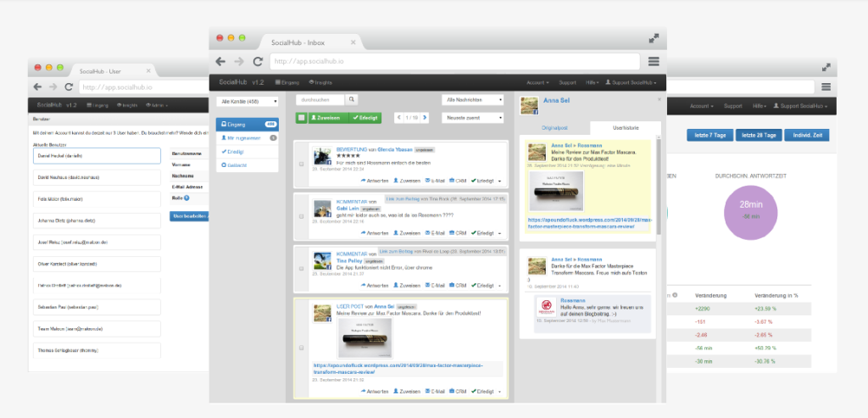
Task: Select user David Neuhaus in User window
Action: pos(97,177)
